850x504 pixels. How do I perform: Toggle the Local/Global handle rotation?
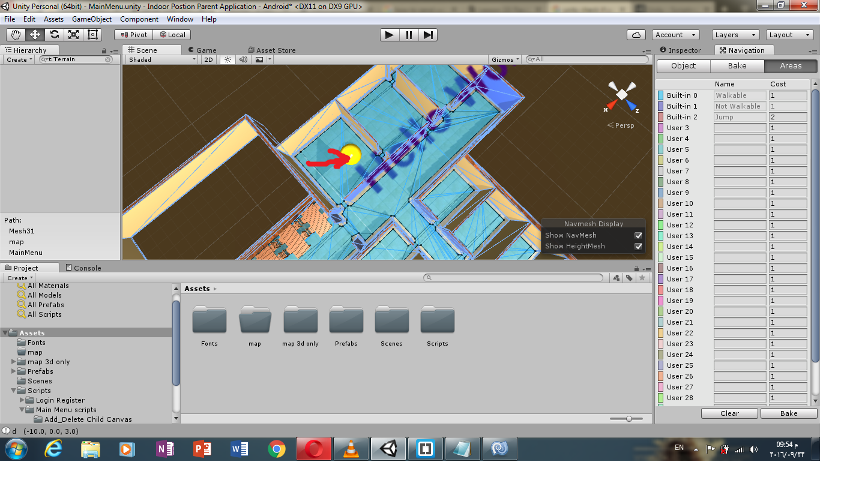[172, 35]
